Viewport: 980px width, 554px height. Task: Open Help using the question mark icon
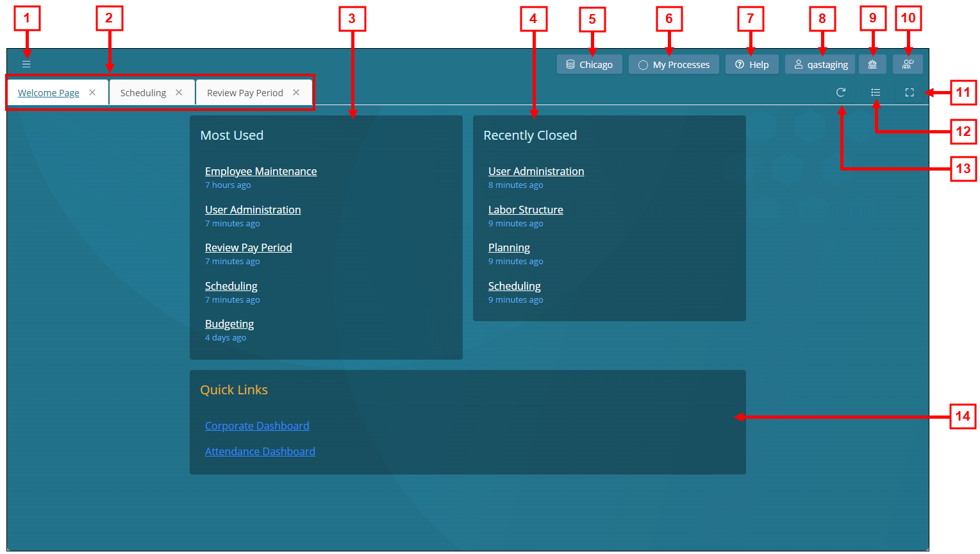[x=751, y=64]
